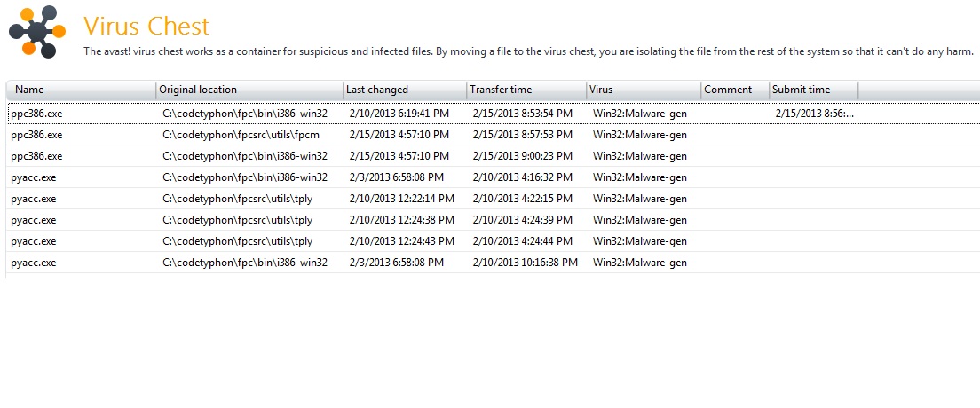Click the Comment column header
Viewport: 980px width, 408px height.
[x=735, y=90]
